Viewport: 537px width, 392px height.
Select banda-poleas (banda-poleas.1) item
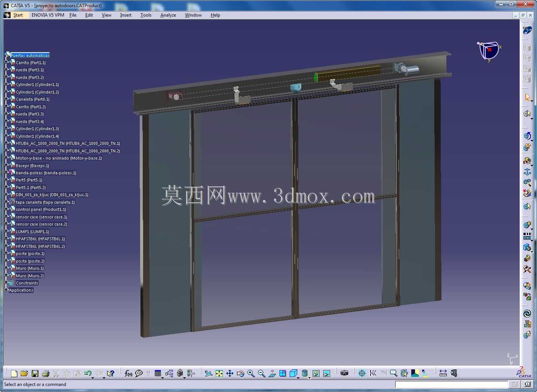click(46, 173)
